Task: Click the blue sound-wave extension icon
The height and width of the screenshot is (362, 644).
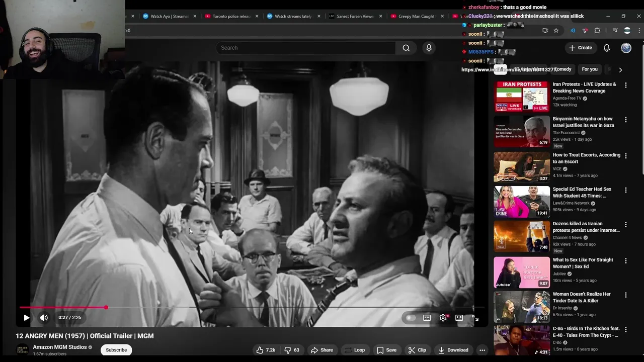Action: tap(573, 31)
